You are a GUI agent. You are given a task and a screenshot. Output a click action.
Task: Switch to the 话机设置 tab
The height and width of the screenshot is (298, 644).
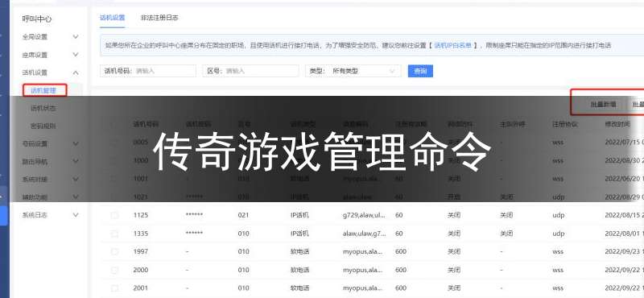112,18
